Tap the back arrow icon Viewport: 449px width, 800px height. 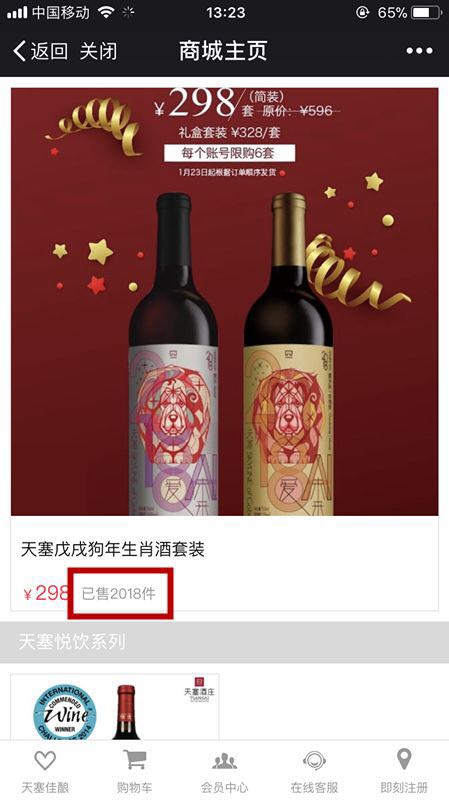(19, 52)
